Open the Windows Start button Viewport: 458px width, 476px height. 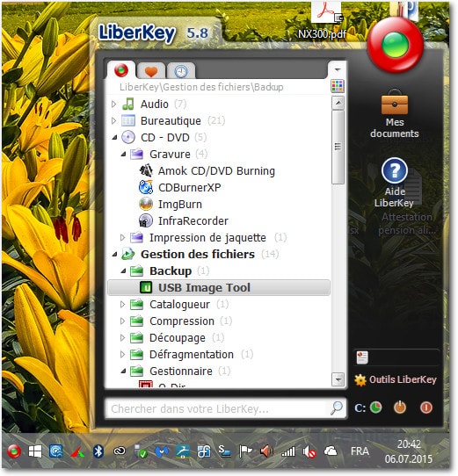click(x=35, y=451)
